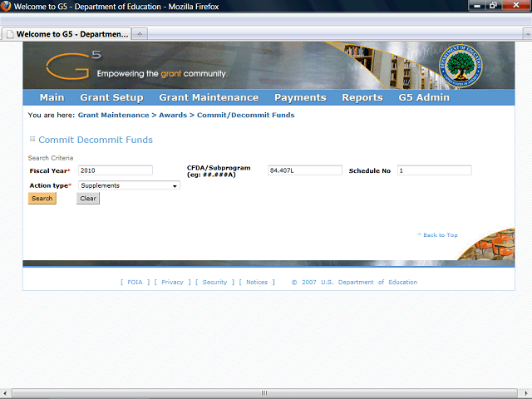Select the Welcome to G5 browser tab
This screenshot has height=399, width=532.
click(66, 34)
